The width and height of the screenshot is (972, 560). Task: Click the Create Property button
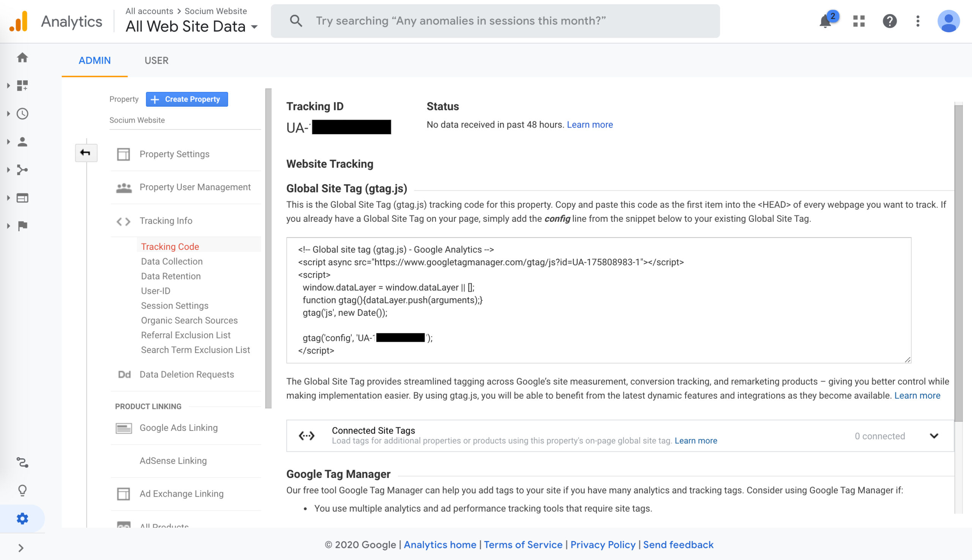coord(187,99)
